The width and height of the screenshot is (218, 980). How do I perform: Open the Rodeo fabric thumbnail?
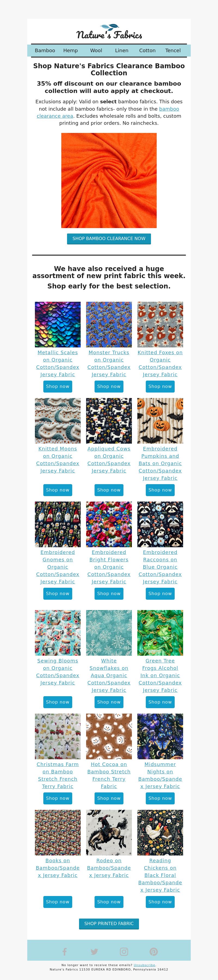pos(109,832)
